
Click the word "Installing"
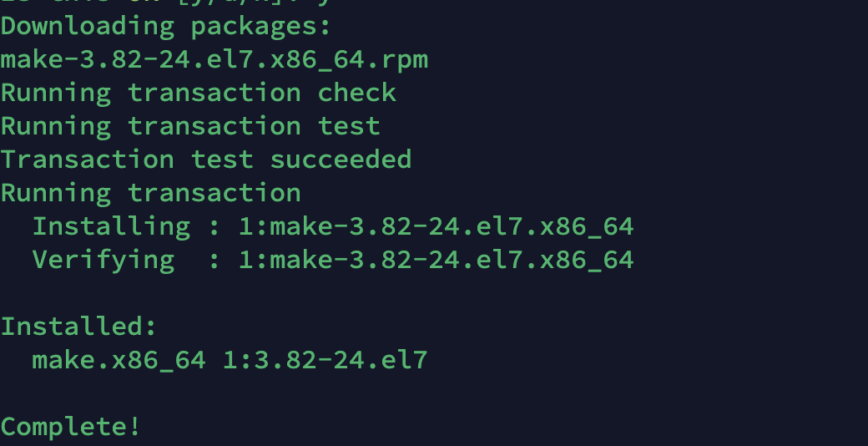click(x=111, y=226)
